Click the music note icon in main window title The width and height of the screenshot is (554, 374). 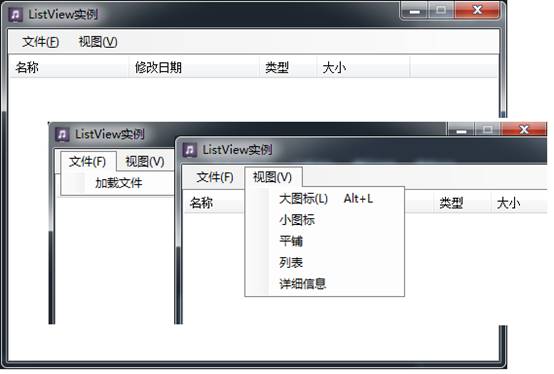tap(16, 15)
